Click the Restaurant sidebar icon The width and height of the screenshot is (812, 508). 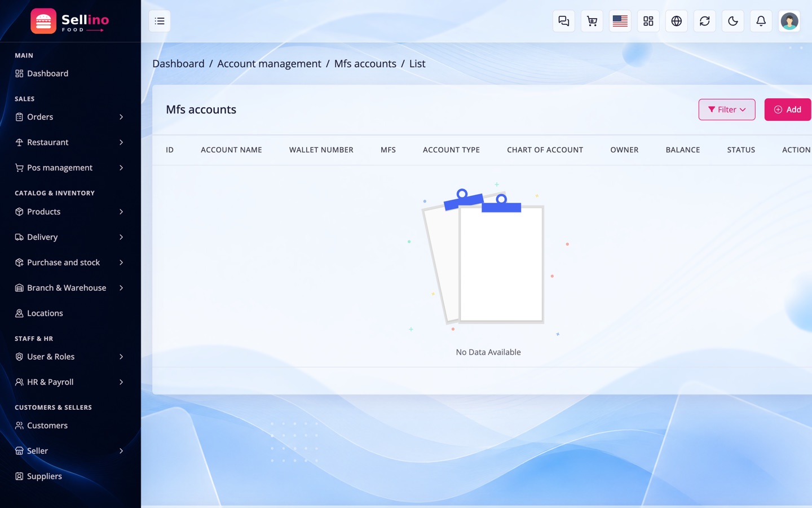pyautogui.click(x=19, y=142)
